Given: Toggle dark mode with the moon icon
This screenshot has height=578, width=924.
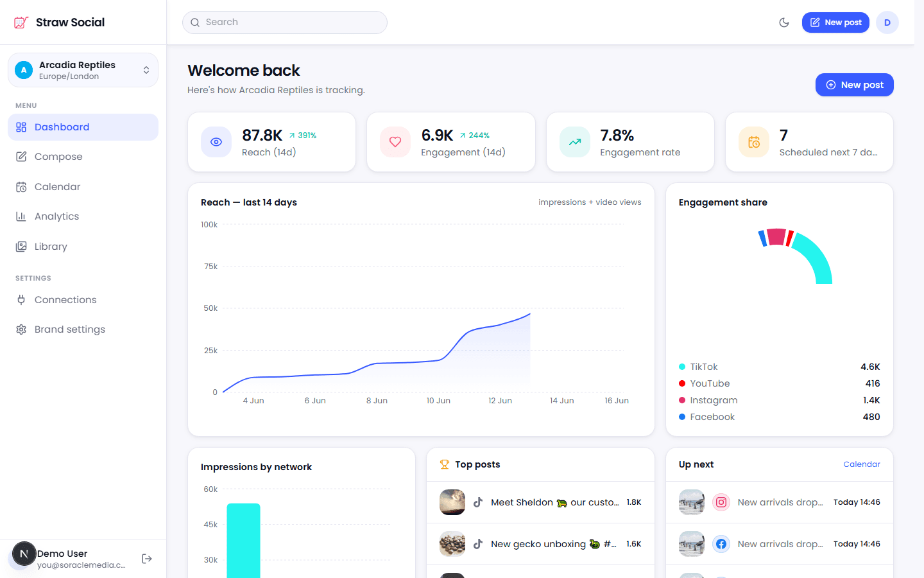Looking at the screenshot, I should tap(784, 22).
